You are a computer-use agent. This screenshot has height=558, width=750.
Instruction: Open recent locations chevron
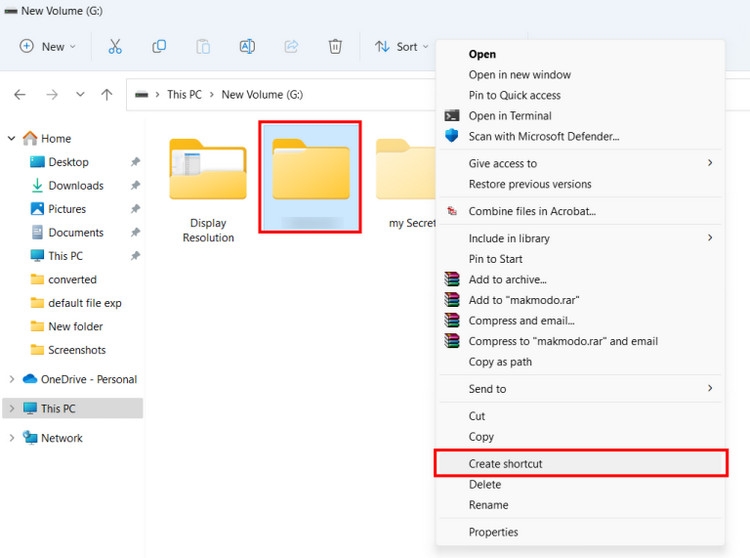(80, 94)
